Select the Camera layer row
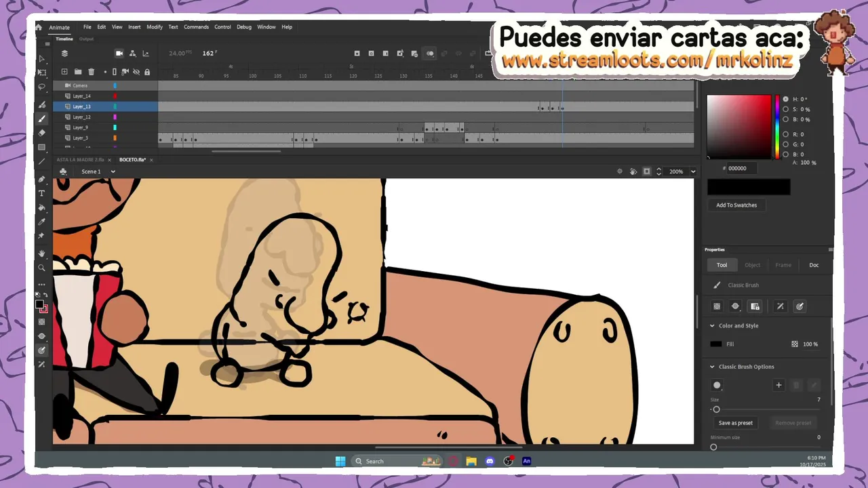 pyautogui.click(x=105, y=85)
